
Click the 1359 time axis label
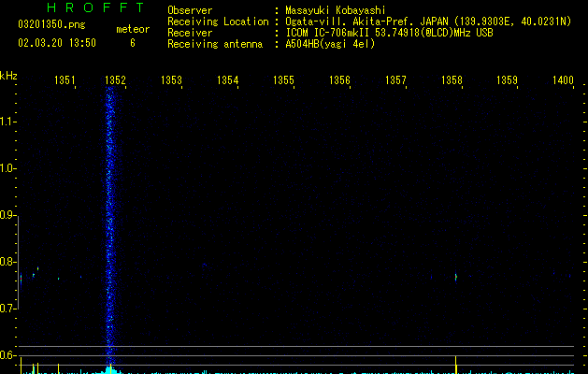point(507,80)
